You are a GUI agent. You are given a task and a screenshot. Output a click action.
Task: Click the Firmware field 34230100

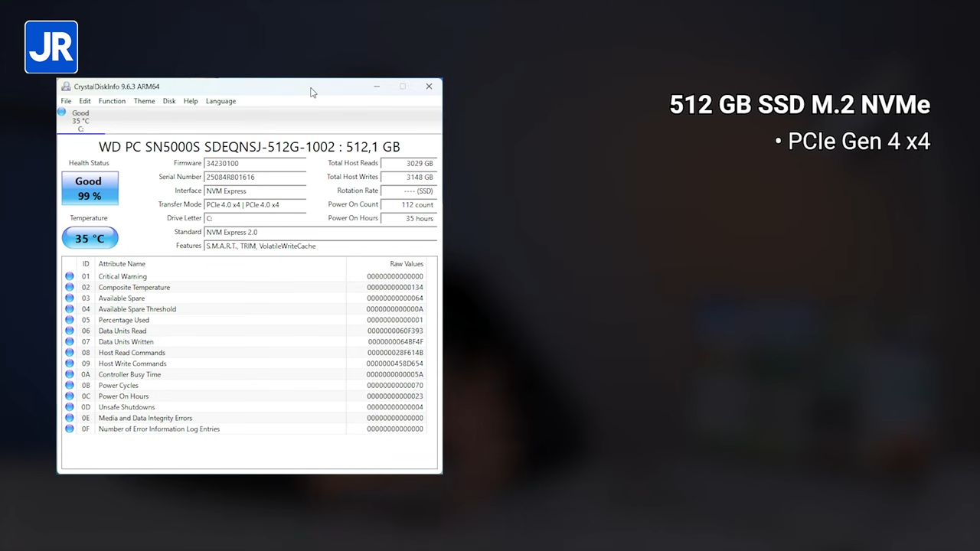point(255,163)
